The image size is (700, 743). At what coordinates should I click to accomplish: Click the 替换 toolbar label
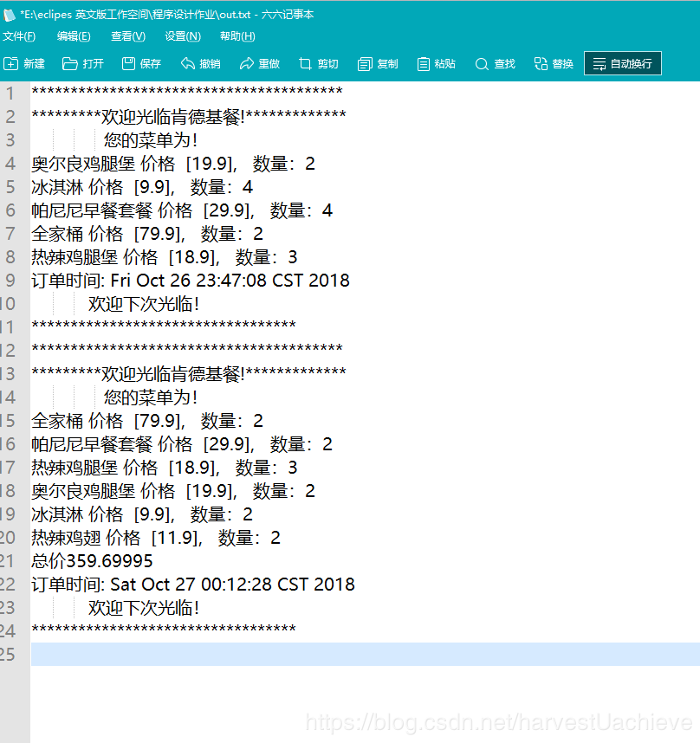click(563, 63)
